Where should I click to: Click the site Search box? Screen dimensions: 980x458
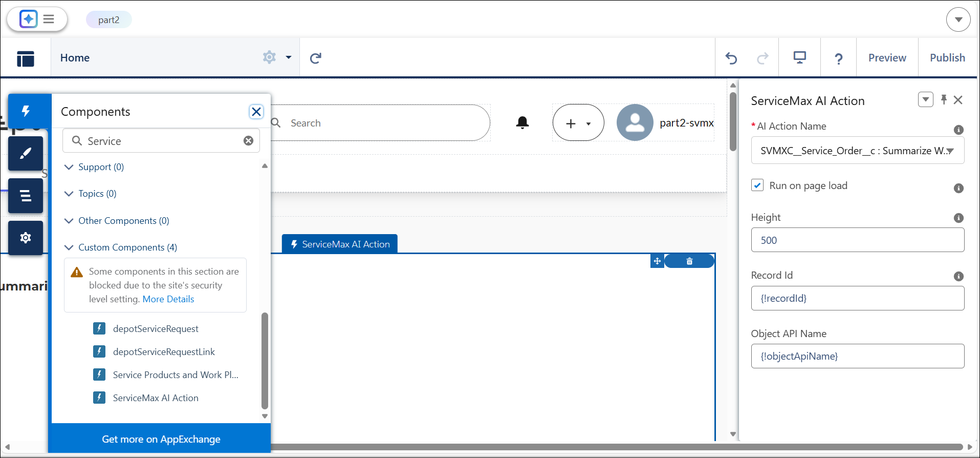[x=381, y=123]
